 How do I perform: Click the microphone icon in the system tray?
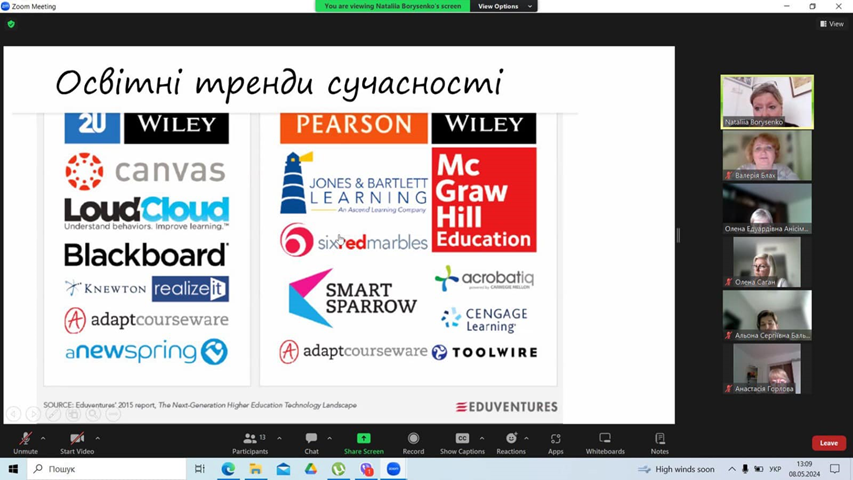pos(745,469)
